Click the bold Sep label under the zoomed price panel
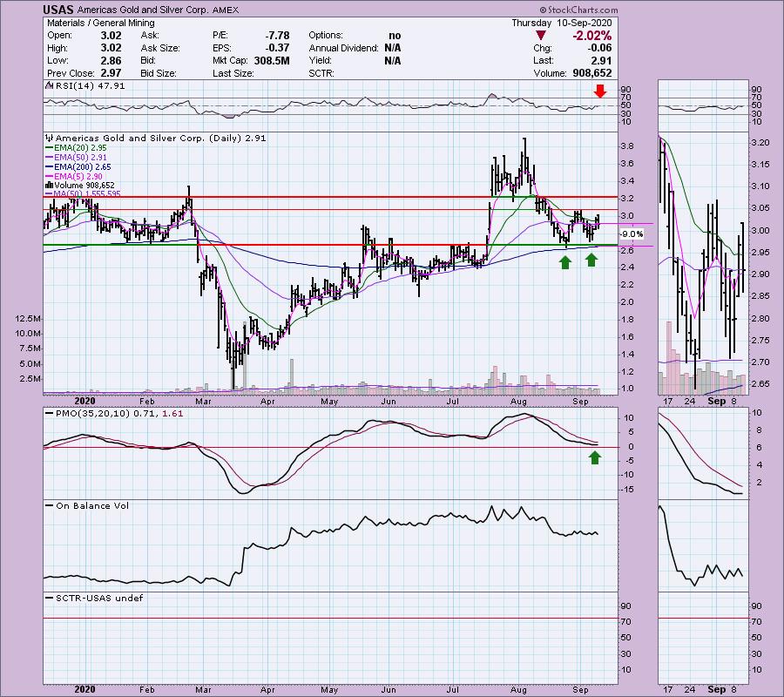The image size is (784, 697). (717, 402)
